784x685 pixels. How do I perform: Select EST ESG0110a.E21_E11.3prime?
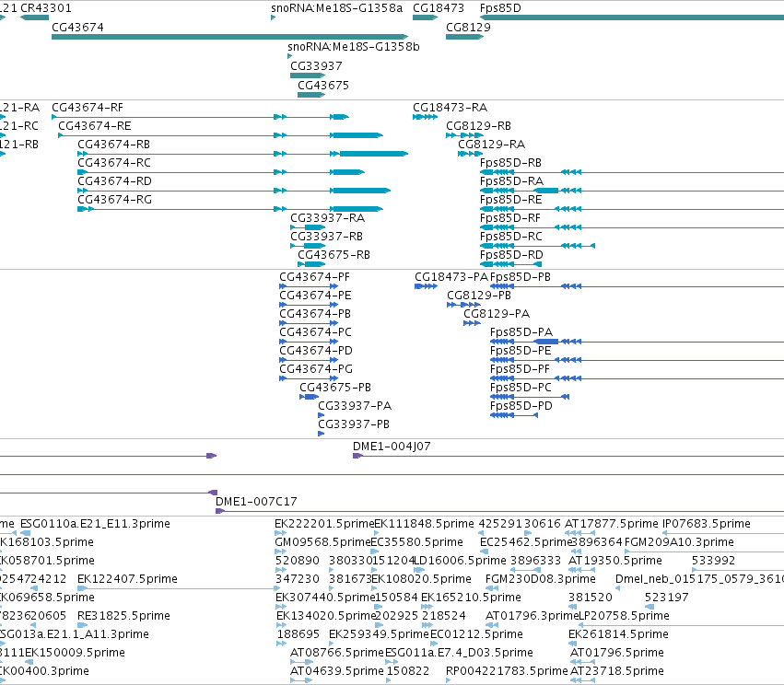point(95,524)
